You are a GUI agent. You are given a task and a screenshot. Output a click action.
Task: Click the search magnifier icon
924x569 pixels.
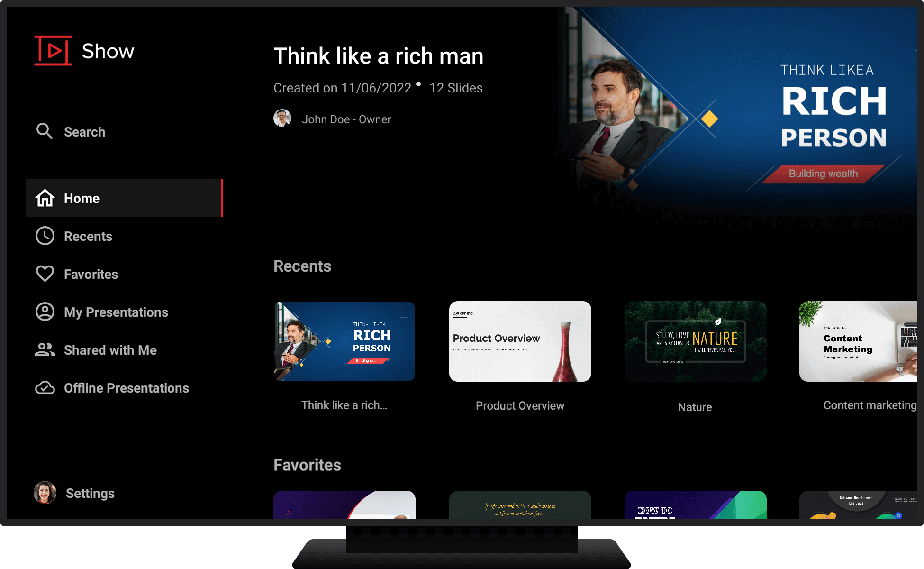[45, 131]
